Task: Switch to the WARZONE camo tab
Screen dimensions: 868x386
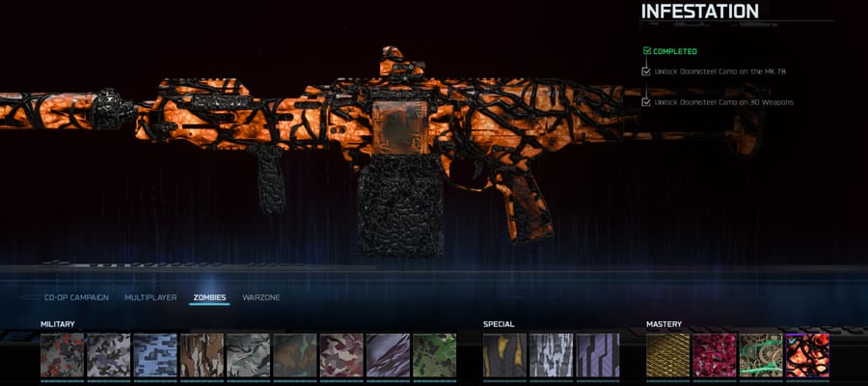Action: [261, 297]
